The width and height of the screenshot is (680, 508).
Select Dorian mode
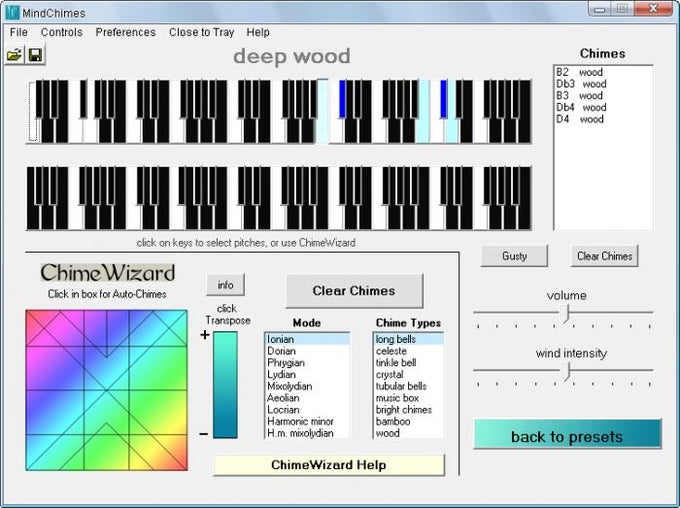[307, 351]
